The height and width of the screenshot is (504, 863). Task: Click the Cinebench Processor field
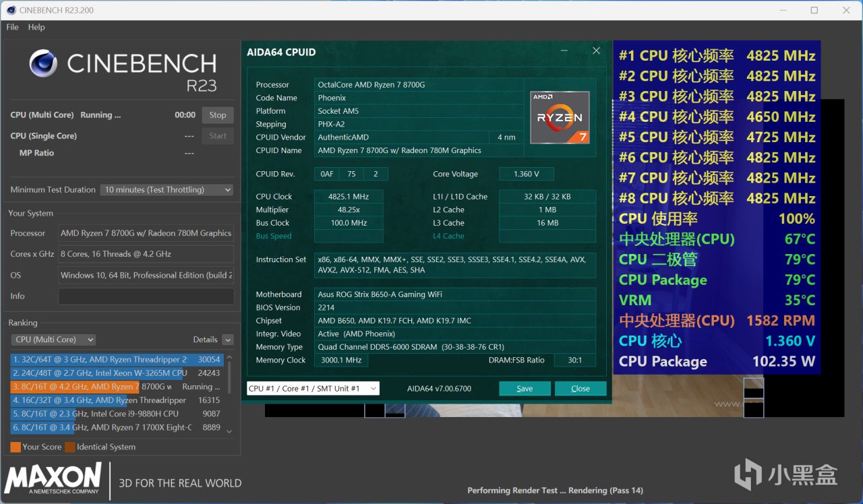click(146, 233)
